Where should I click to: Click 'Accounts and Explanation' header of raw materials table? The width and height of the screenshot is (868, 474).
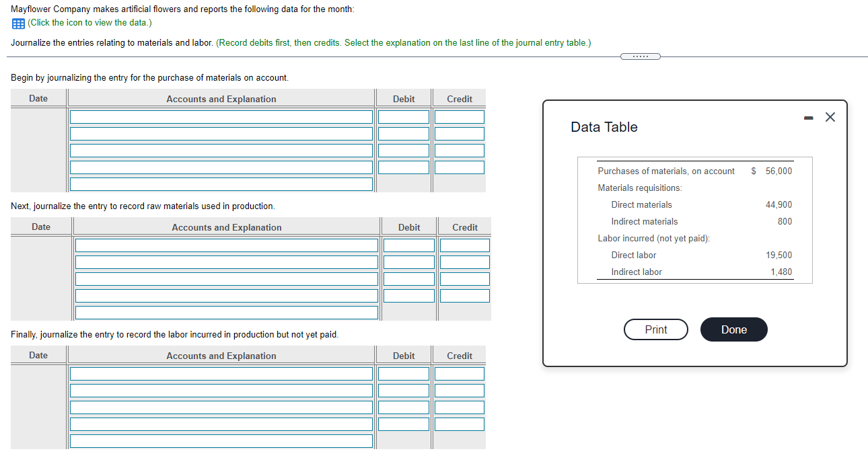click(227, 227)
